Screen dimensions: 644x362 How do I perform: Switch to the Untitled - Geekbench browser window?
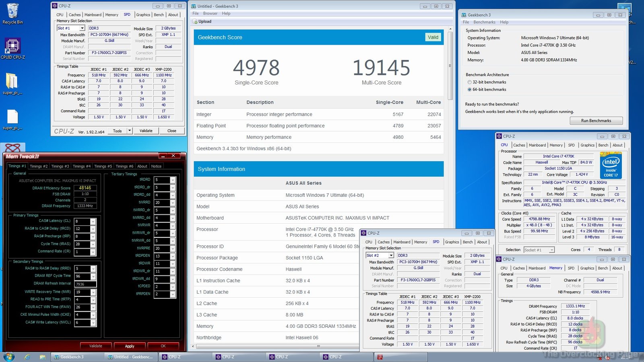tap(129, 357)
